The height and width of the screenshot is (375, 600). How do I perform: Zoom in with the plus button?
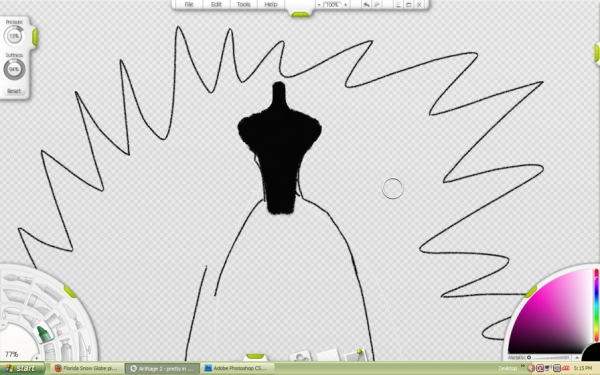346,5
